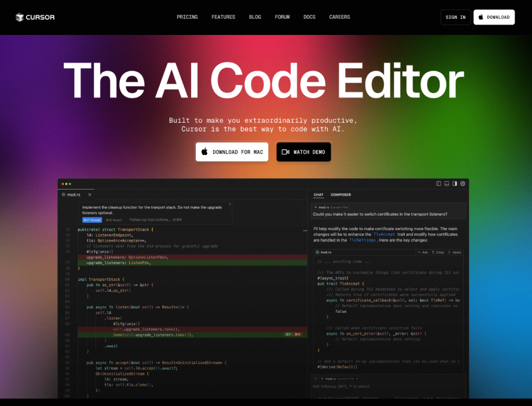Click the red close traffic light
532x406 pixels.
coord(63,184)
